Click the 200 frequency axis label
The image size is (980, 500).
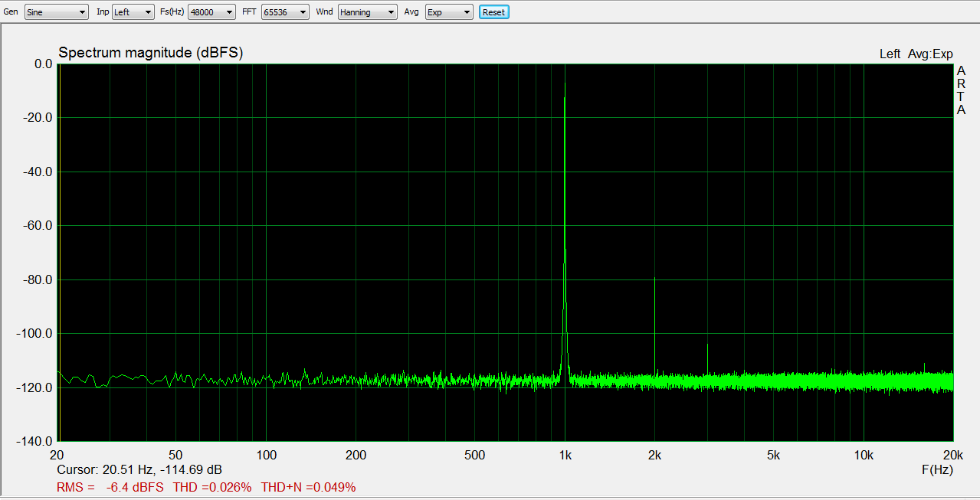pos(356,455)
